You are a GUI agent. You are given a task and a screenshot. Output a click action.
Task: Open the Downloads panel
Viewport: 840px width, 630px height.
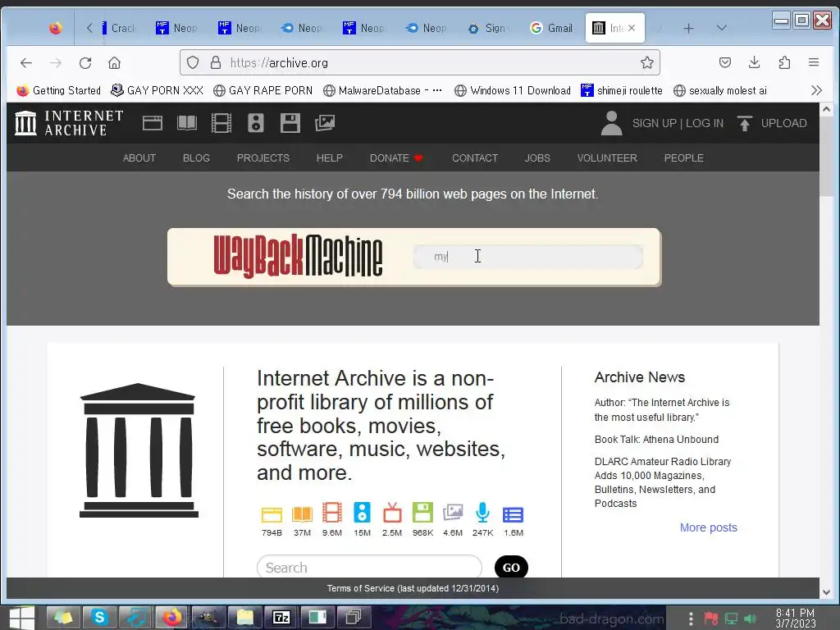[x=755, y=62]
